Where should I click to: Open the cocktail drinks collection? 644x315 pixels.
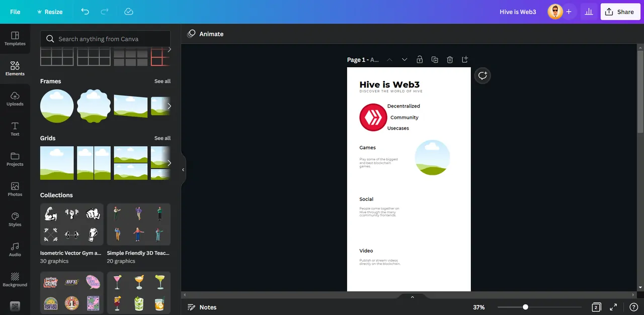click(139, 292)
